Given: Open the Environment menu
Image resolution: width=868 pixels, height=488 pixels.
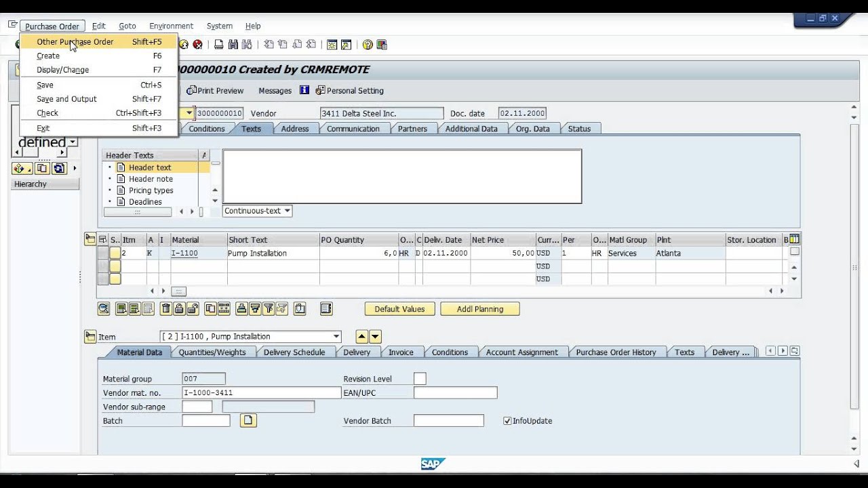Looking at the screenshot, I should pos(171,26).
